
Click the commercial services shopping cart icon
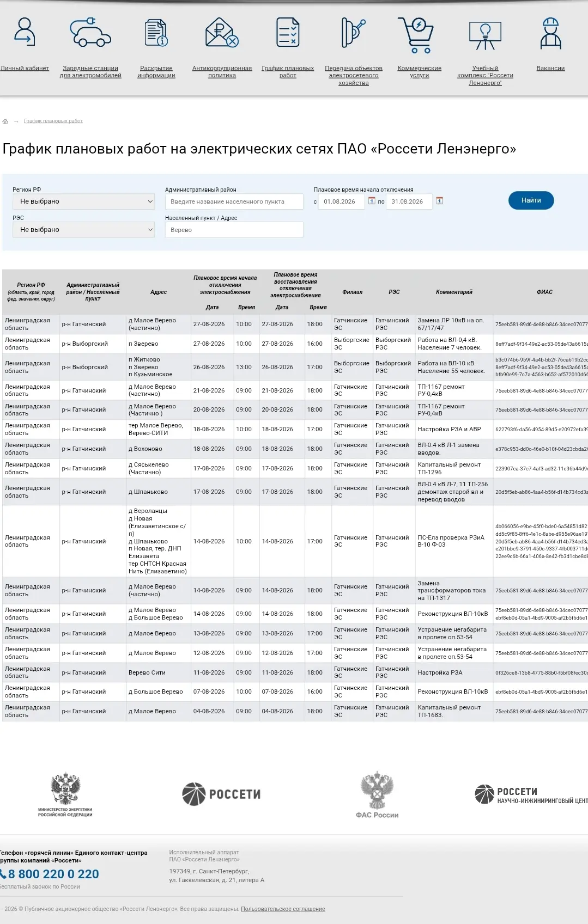(416, 35)
